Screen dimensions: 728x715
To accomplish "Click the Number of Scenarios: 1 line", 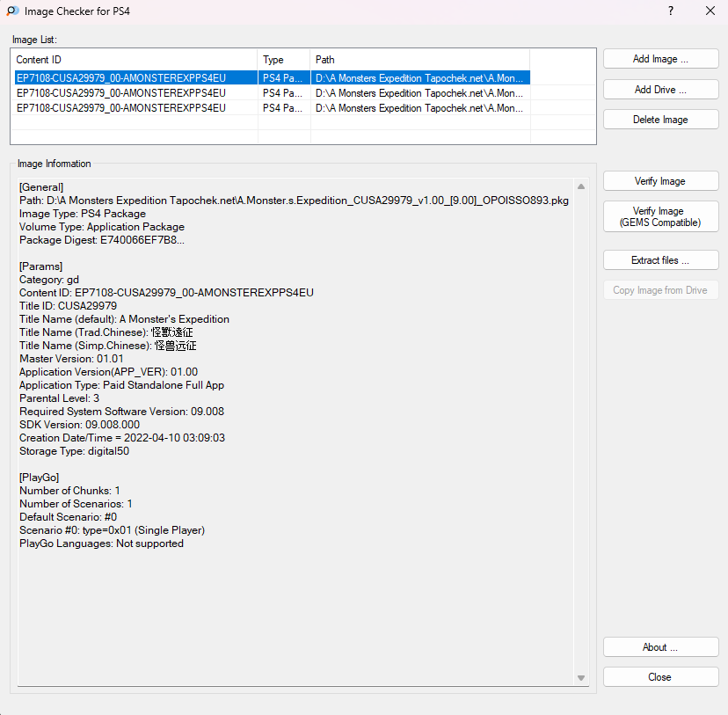I will 76,504.
